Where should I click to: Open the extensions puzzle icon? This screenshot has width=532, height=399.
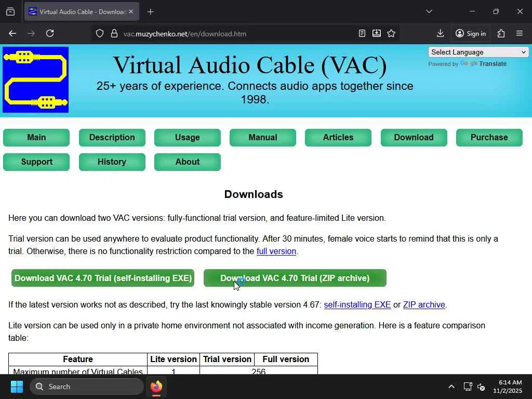[x=501, y=33]
